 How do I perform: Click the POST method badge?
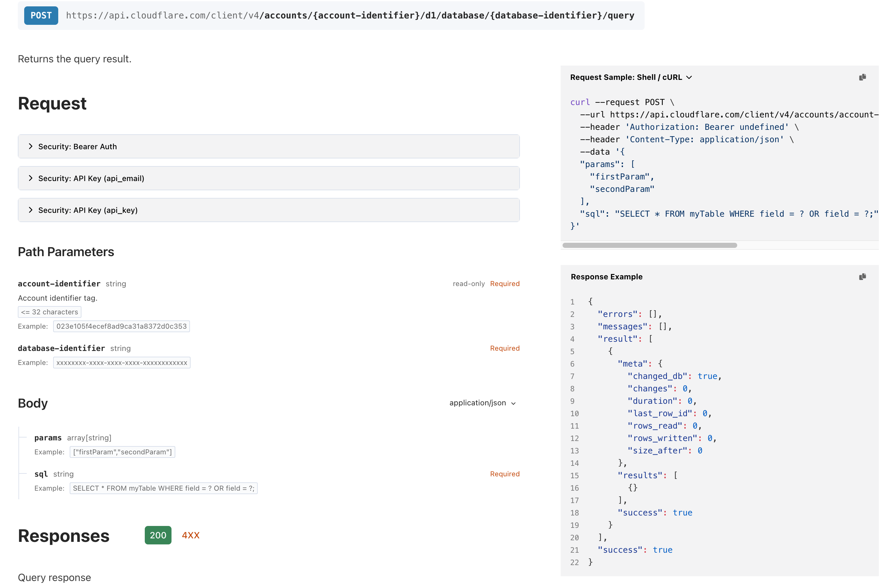[41, 16]
